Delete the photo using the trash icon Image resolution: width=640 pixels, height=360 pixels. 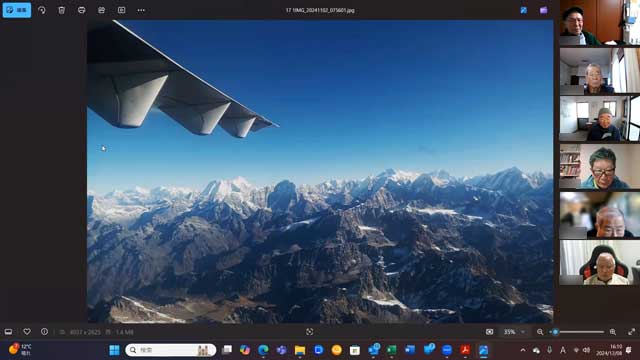pos(62,10)
